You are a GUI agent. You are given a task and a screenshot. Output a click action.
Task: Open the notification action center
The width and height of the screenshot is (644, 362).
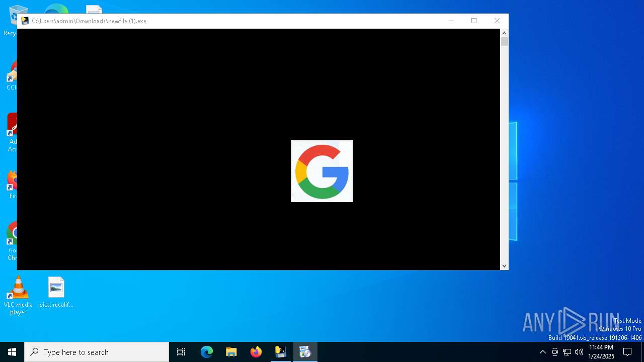click(627, 352)
